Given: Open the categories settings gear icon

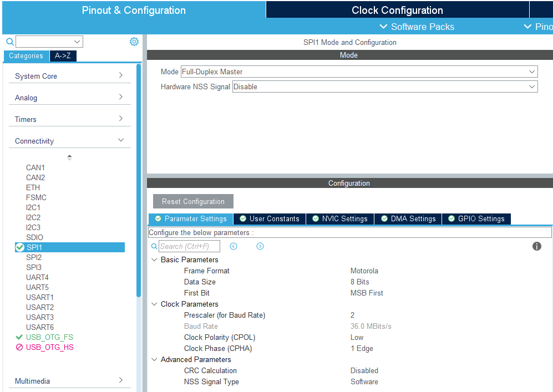Looking at the screenshot, I should [x=134, y=42].
